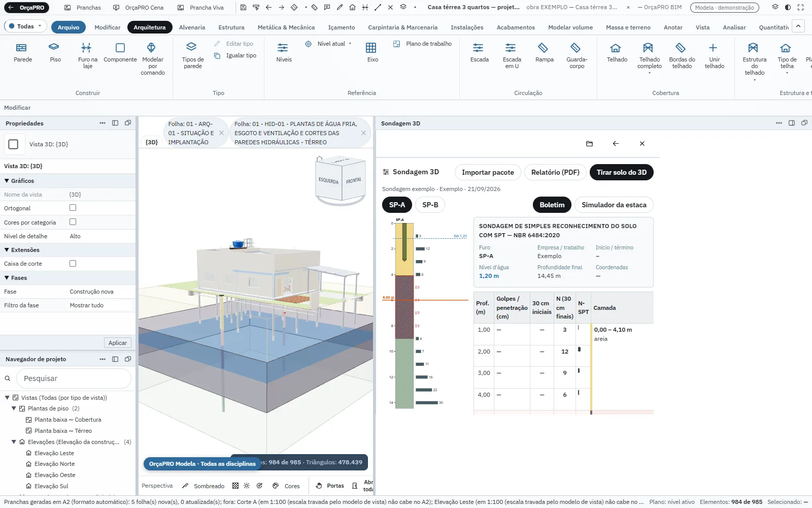812x508 pixels.
Task: Go back in Sondagem 3D panel
Action: [616, 144]
